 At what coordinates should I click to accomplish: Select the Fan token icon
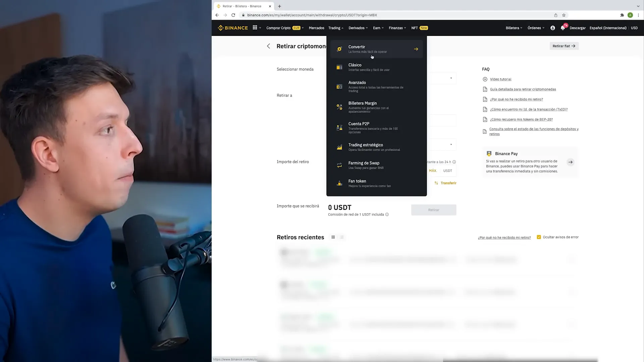pos(340,183)
